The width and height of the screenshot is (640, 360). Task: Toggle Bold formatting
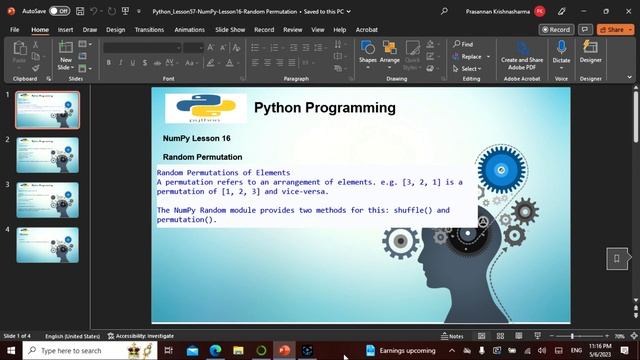109,63
